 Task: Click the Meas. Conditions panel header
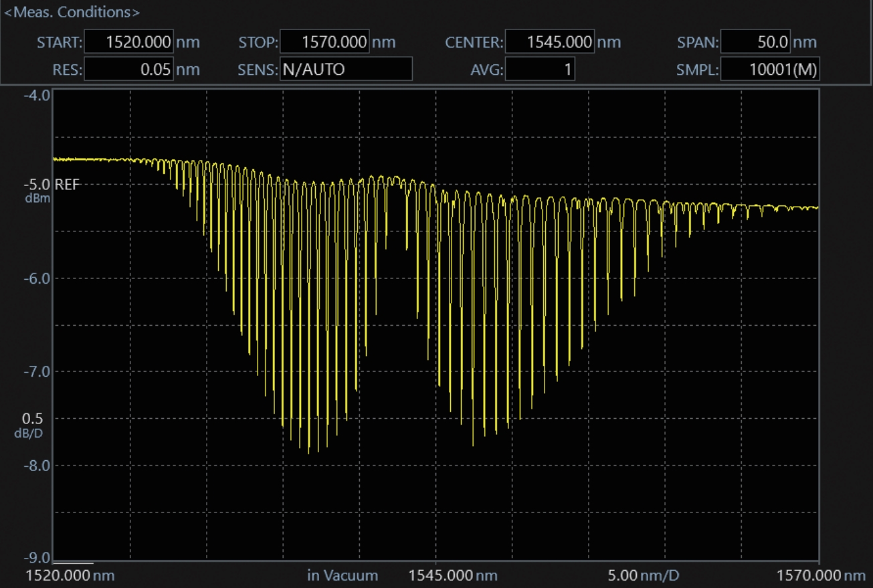[72, 12]
